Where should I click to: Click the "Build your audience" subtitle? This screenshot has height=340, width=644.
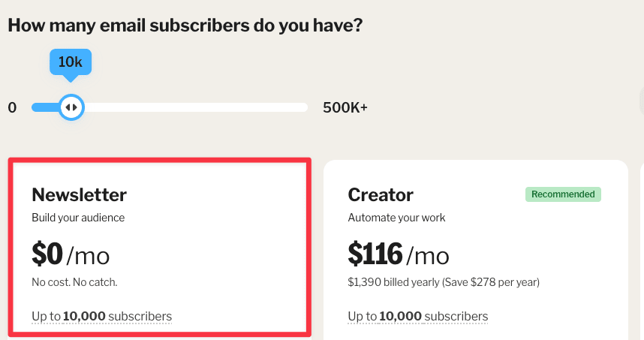pos(78,218)
